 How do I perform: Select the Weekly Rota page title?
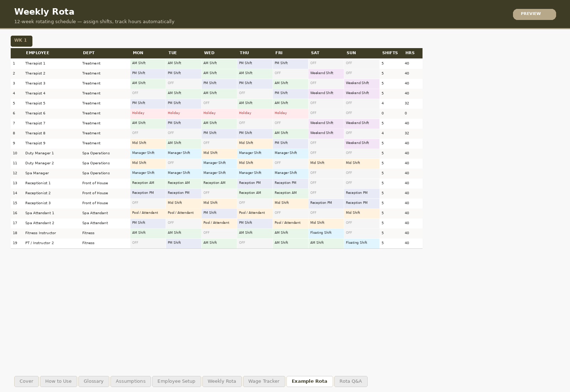(44, 11)
